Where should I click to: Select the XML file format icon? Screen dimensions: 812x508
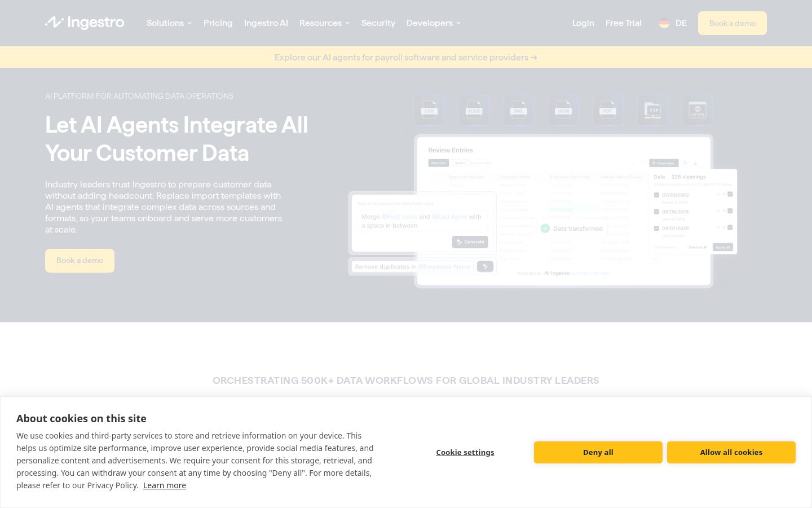(518, 110)
